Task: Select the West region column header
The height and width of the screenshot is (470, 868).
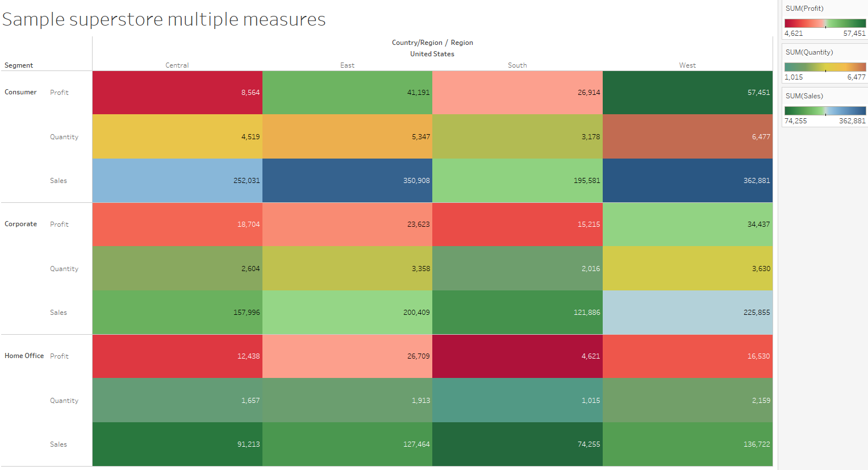Action: (x=687, y=65)
